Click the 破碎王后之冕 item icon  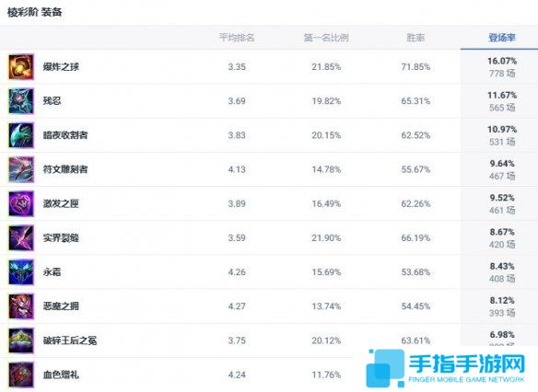click(x=21, y=340)
